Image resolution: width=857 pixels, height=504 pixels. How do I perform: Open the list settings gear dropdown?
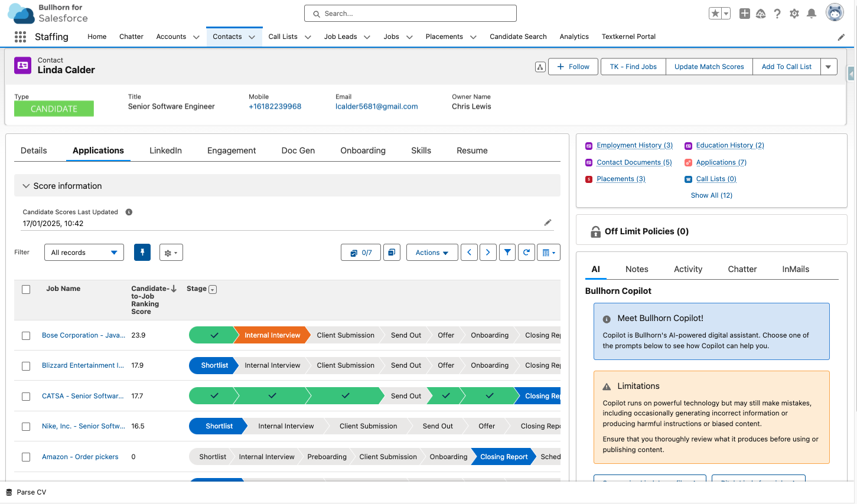click(x=171, y=253)
